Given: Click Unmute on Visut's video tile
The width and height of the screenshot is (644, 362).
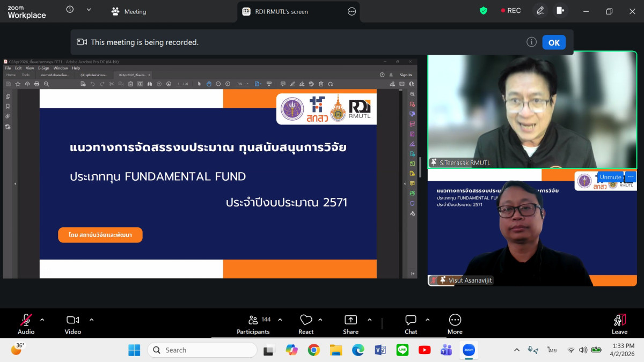Looking at the screenshot, I should point(610,177).
